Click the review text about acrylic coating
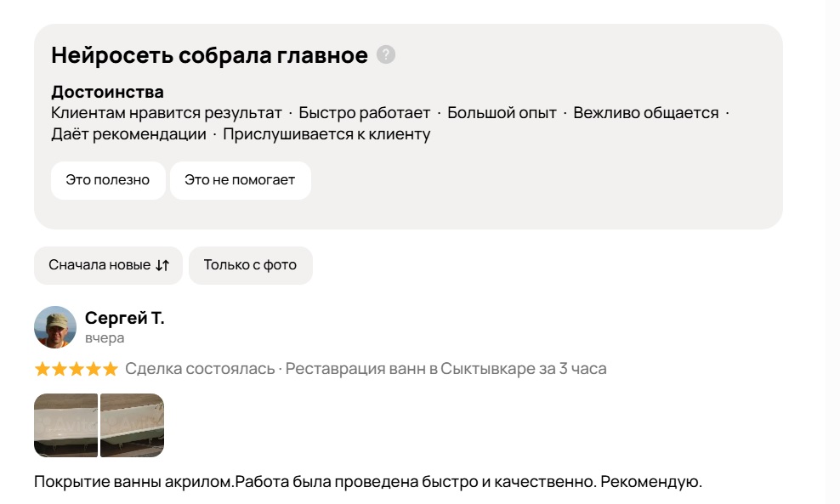This screenshot has width=840, height=504. click(367, 482)
